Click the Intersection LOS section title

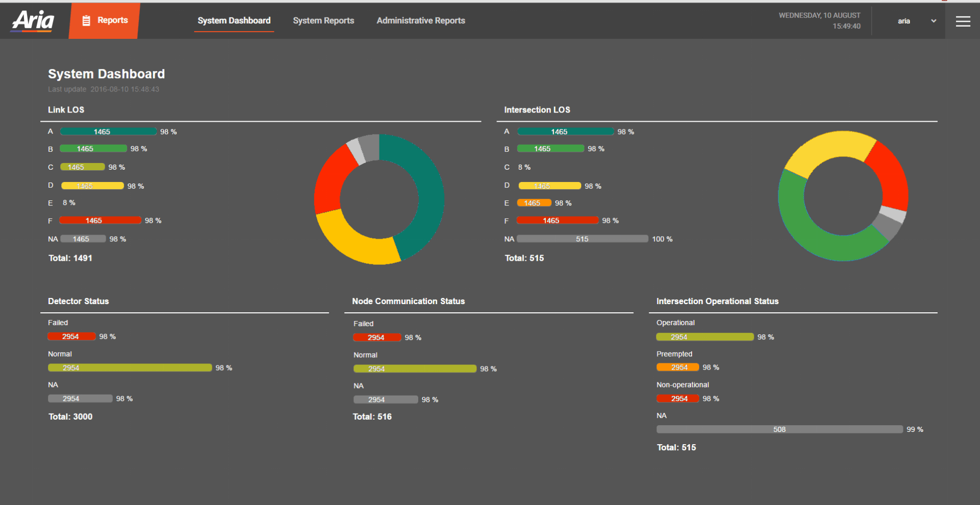point(537,110)
